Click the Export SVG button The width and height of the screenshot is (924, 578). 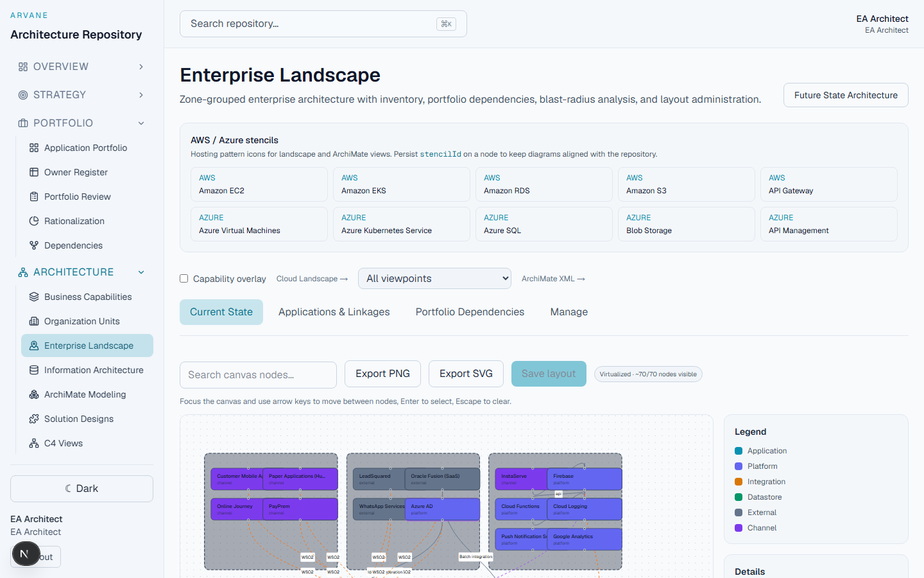[x=466, y=374]
